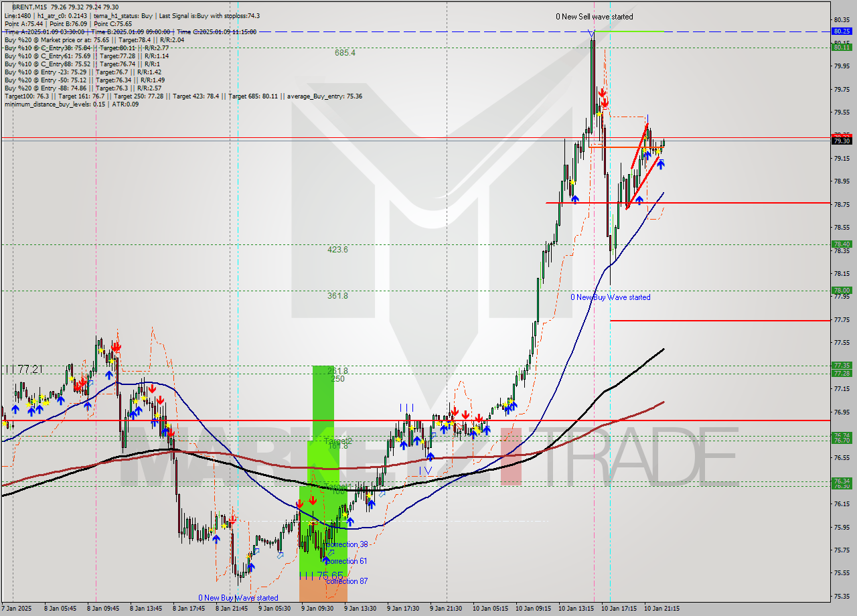The image size is (857, 616).
Task: Click the '9 Jan 09:30' time axis label
Action: coord(317,609)
